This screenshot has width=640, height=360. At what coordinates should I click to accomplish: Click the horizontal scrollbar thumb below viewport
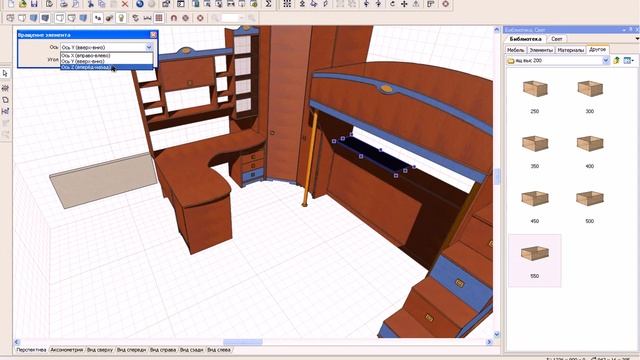click(243, 342)
